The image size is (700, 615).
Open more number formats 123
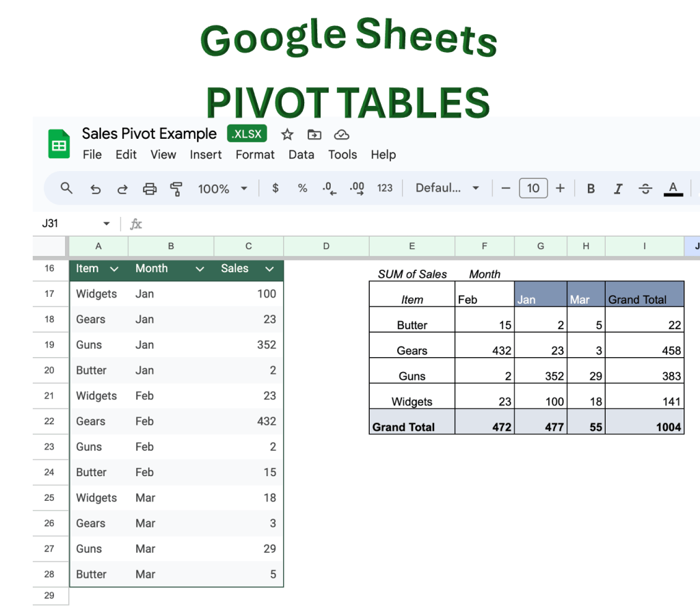[384, 188]
